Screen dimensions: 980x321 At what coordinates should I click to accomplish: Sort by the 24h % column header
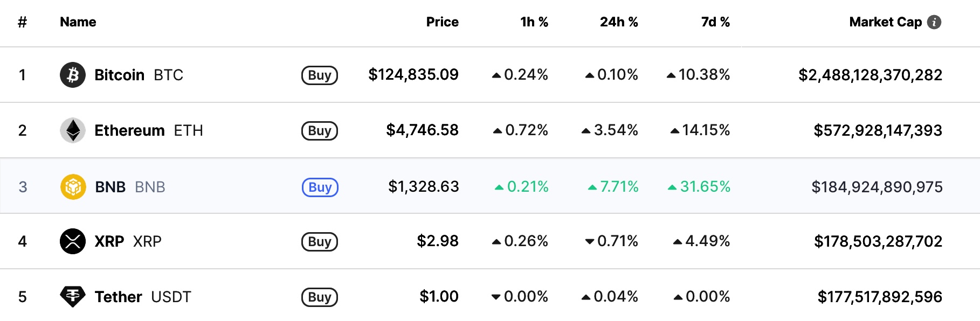point(618,22)
